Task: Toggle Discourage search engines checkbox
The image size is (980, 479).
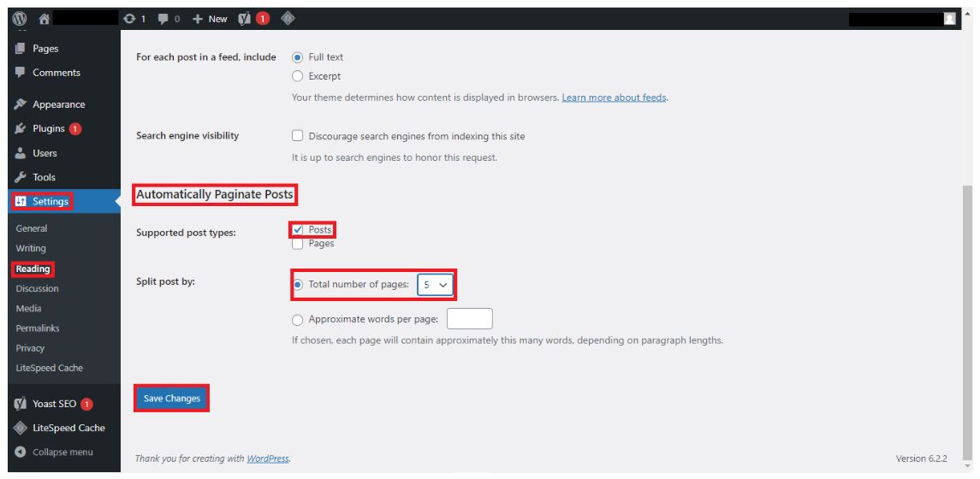Action: pos(298,135)
